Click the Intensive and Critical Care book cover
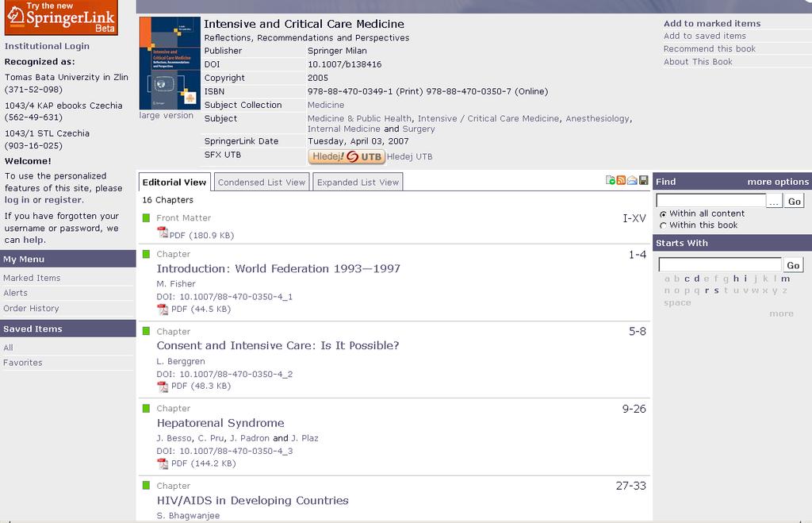 click(170, 63)
